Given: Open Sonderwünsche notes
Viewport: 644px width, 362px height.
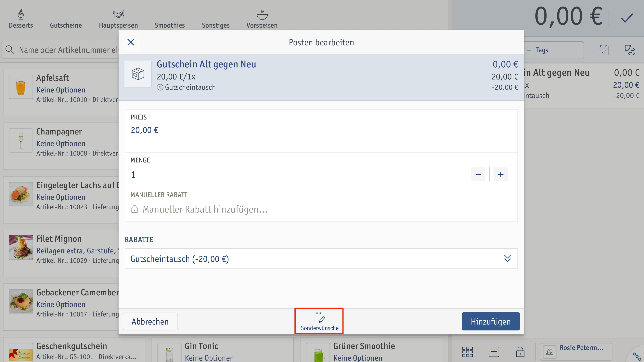Looking at the screenshot, I should [x=319, y=321].
